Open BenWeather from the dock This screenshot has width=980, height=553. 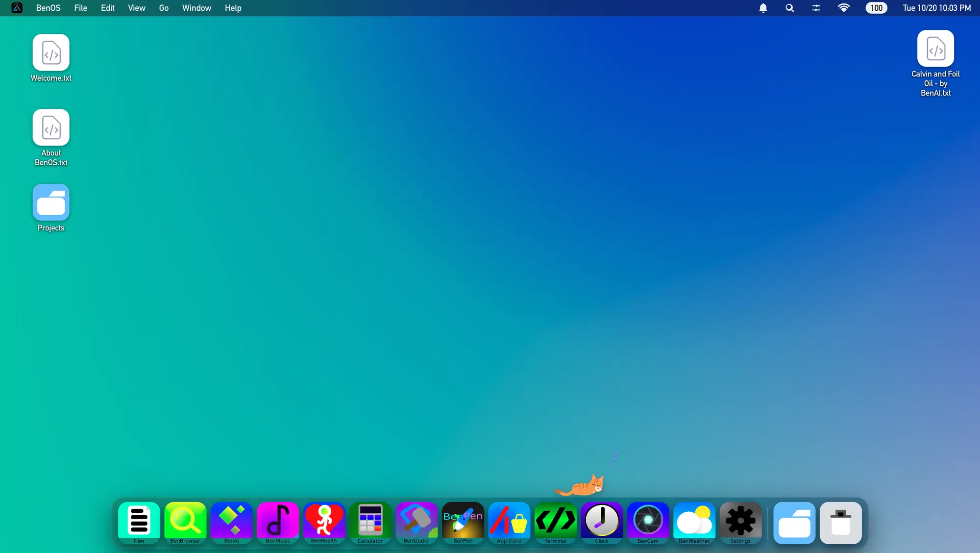(694, 522)
